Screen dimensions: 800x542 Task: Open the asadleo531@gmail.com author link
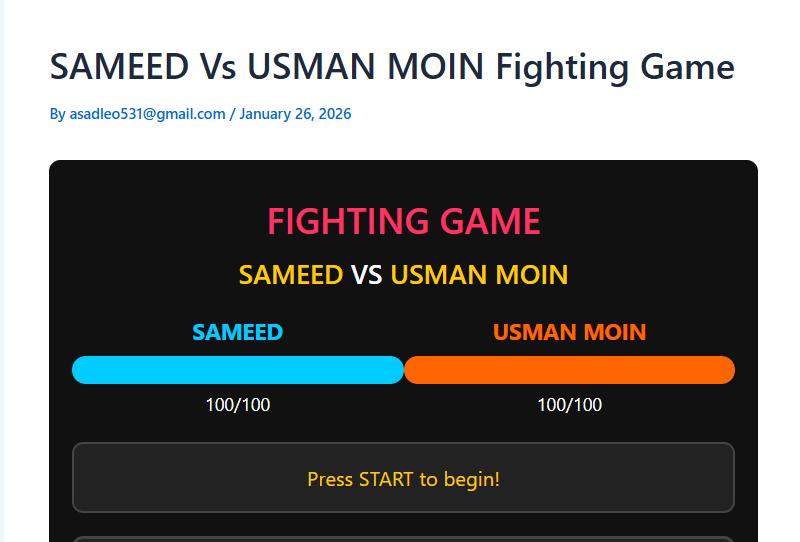click(x=147, y=114)
